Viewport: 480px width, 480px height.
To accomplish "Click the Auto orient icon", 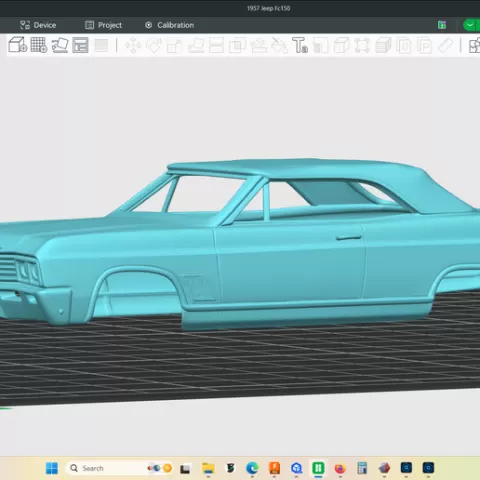I will 60,45.
